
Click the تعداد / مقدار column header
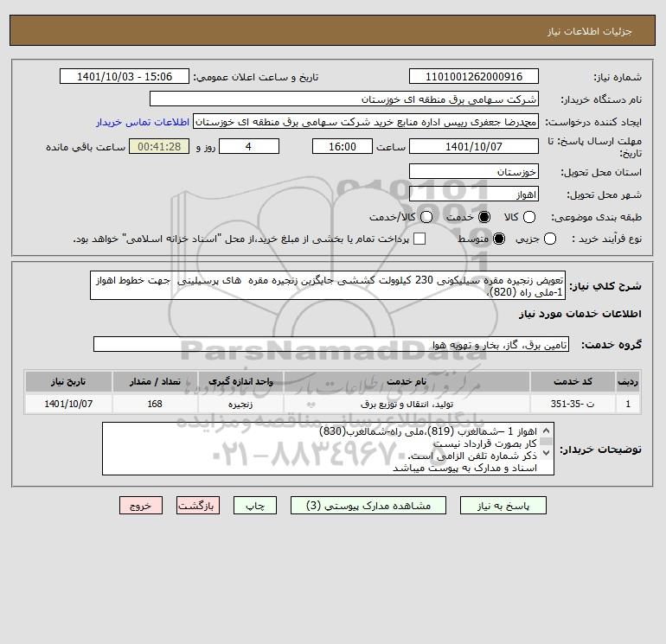[x=155, y=381]
